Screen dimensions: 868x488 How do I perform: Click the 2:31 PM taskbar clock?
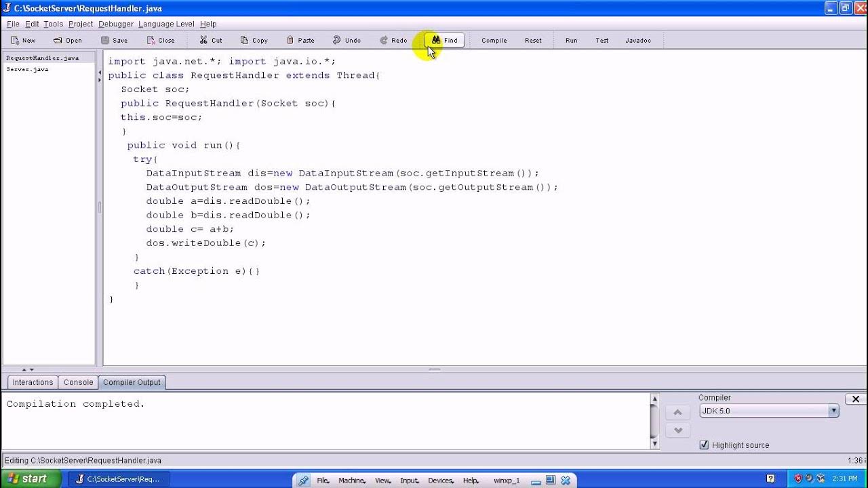[844, 479]
